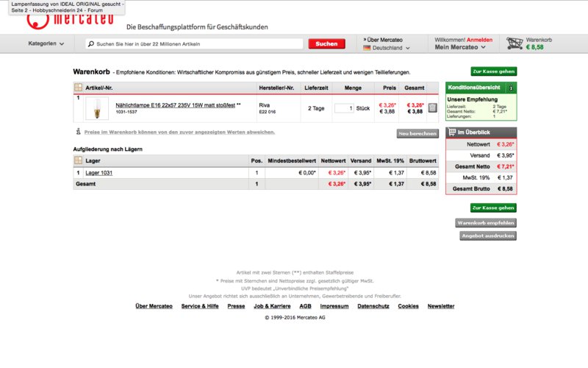Open the Deutschland country selector
588x368 pixels.
[387, 48]
